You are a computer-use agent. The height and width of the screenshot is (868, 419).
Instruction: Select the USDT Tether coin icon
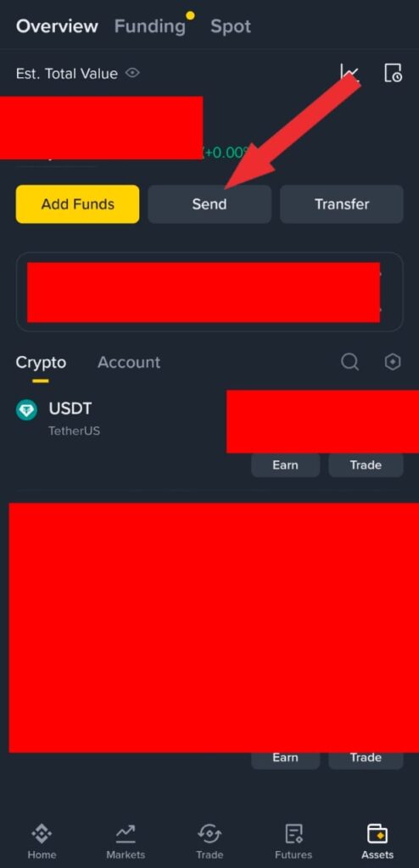26,410
